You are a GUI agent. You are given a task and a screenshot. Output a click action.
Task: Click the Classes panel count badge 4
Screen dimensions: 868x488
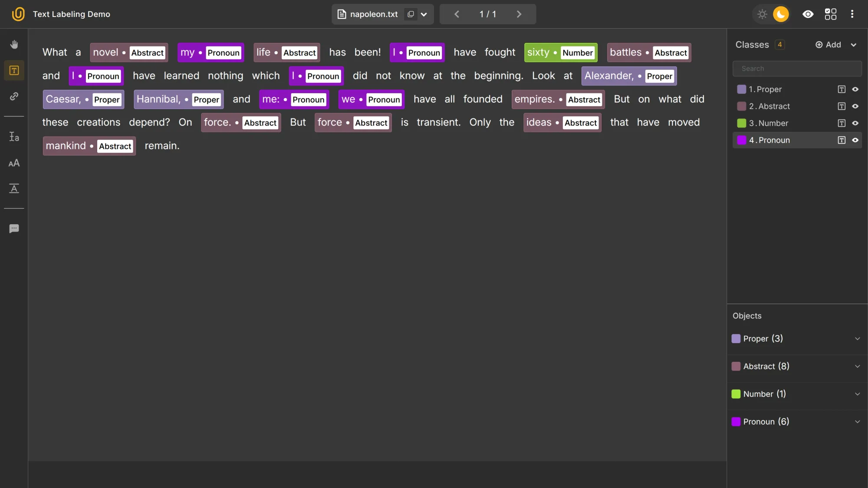click(x=779, y=45)
